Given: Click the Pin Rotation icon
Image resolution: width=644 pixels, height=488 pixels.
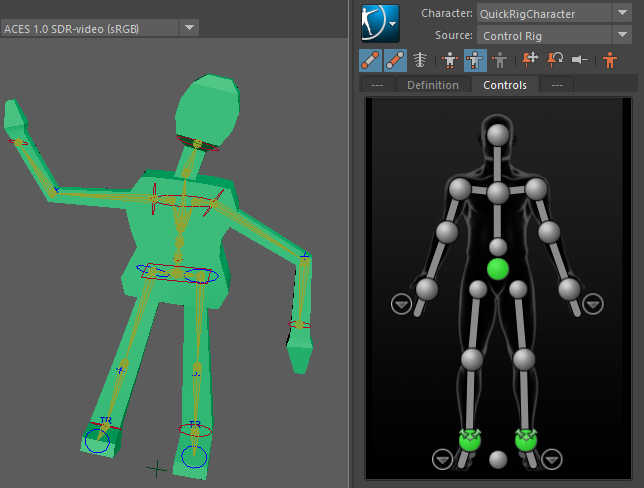Looking at the screenshot, I should [x=554, y=60].
